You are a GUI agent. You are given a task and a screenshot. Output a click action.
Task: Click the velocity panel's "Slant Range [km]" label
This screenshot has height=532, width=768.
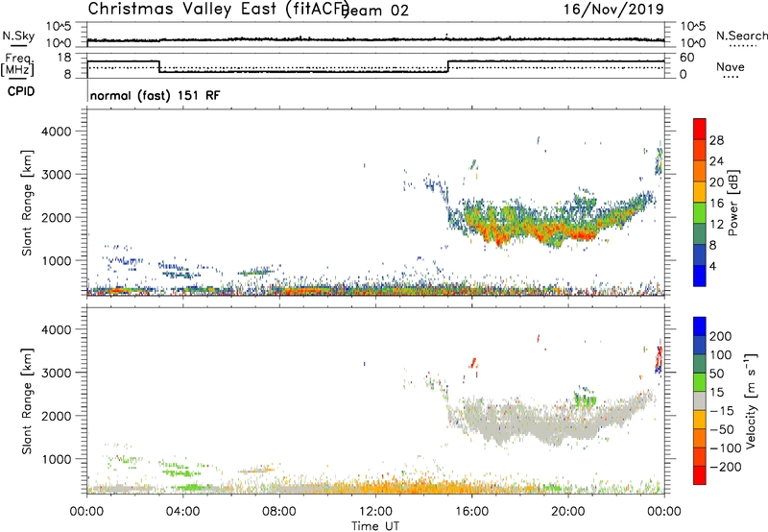[27, 401]
